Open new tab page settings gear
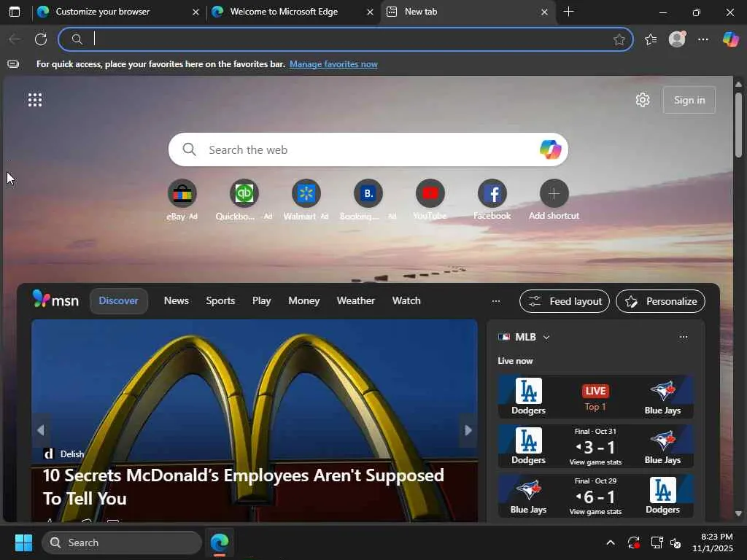 tap(643, 100)
